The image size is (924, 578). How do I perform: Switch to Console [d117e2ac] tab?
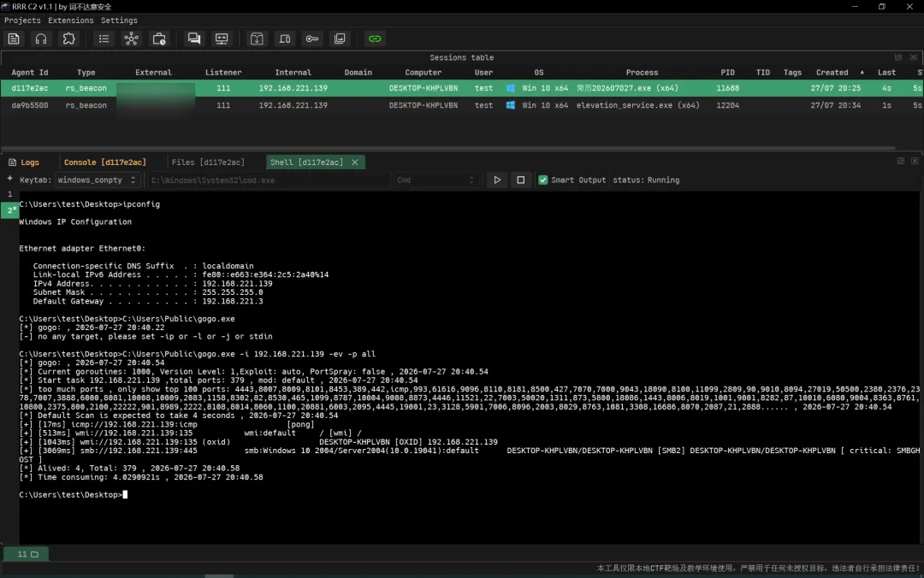[x=105, y=162]
